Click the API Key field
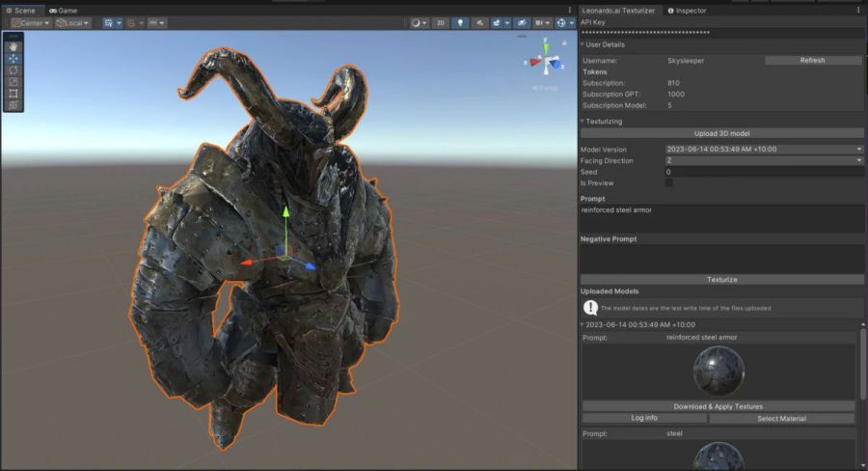The height and width of the screenshot is (471, 868). pyautogui.click(x=721, y=33)
